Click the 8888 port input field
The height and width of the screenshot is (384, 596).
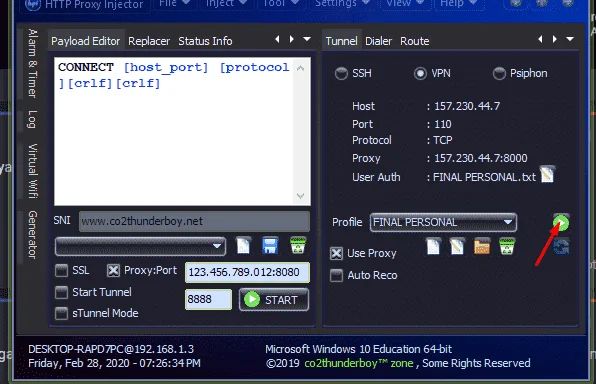208,299
